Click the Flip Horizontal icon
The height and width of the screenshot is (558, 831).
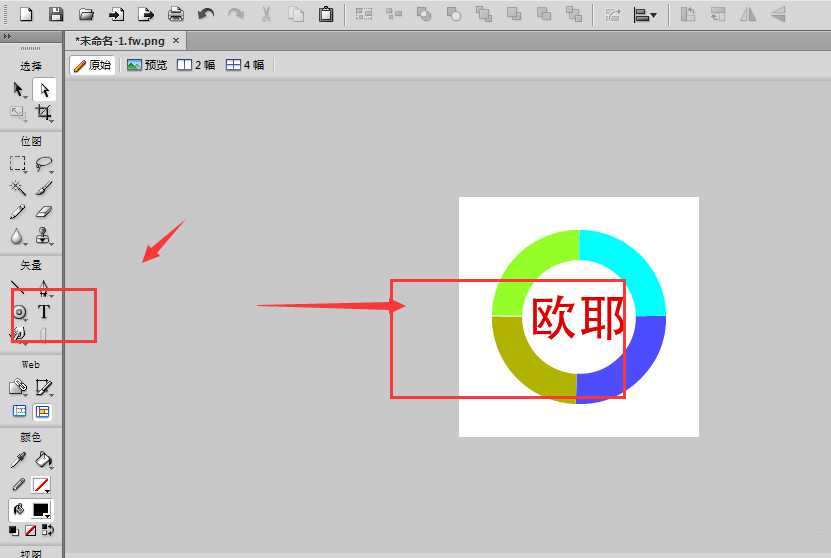(748, 14)
